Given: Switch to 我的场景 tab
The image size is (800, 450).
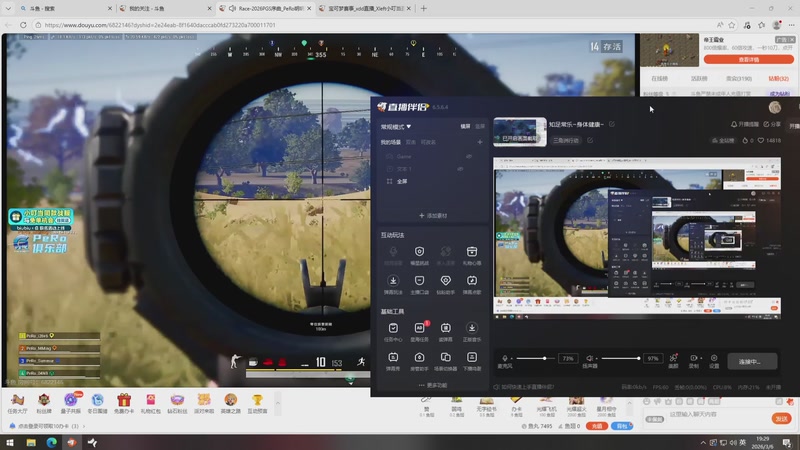Looking at the screenshot, I should click(x=390, y=142).
